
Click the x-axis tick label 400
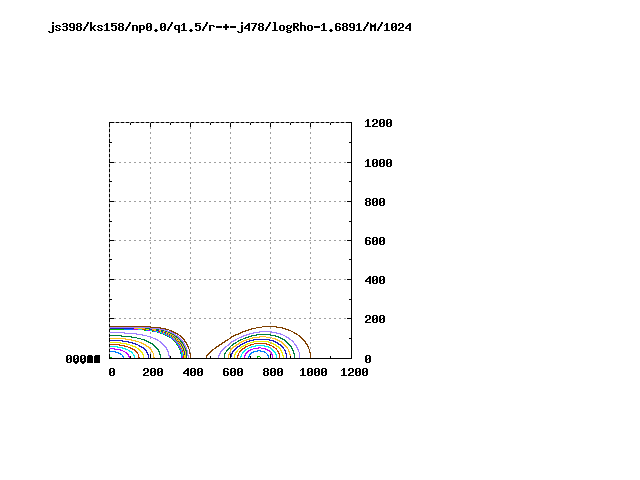[193, 372]
